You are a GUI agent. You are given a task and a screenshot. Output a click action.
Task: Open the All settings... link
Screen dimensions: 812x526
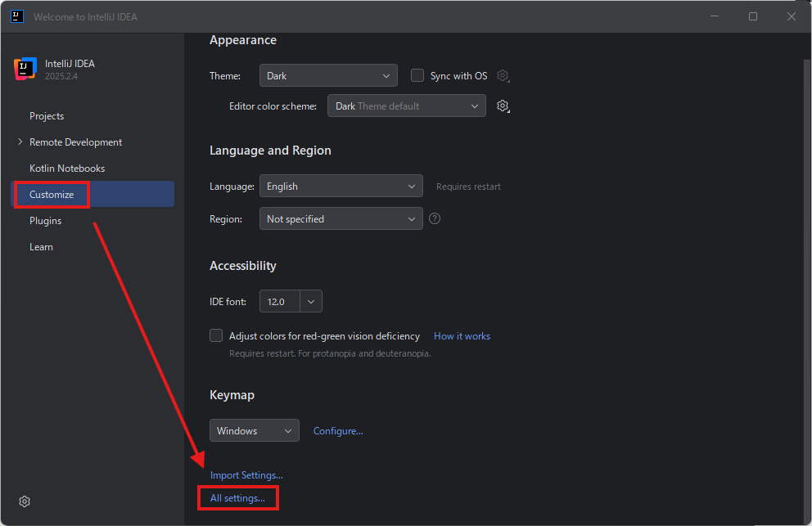pos(237,498)
